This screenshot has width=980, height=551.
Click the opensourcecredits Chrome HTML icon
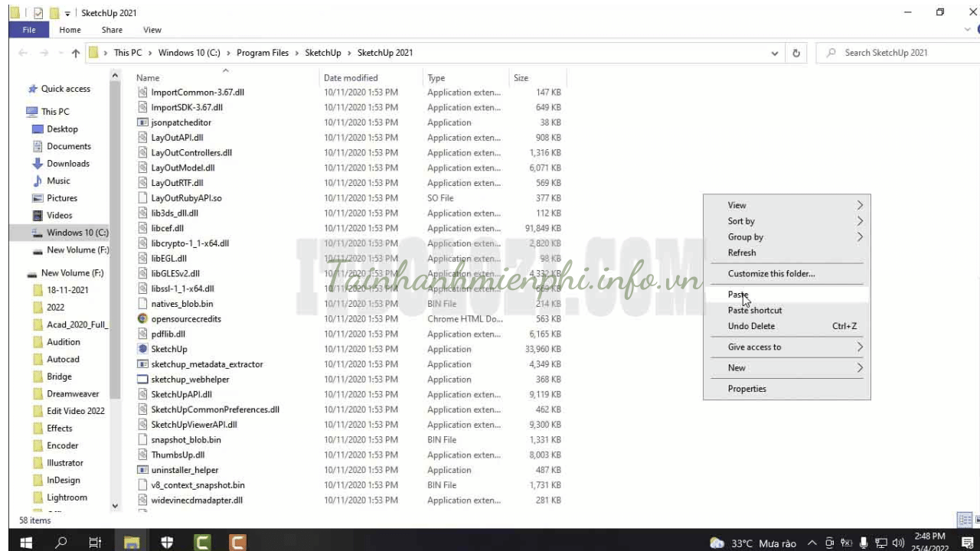point(142,319)
